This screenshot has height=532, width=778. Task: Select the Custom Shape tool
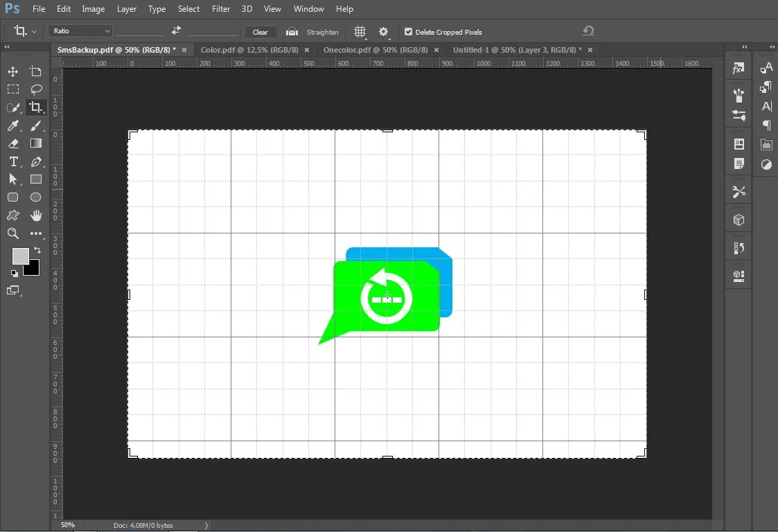13,215
